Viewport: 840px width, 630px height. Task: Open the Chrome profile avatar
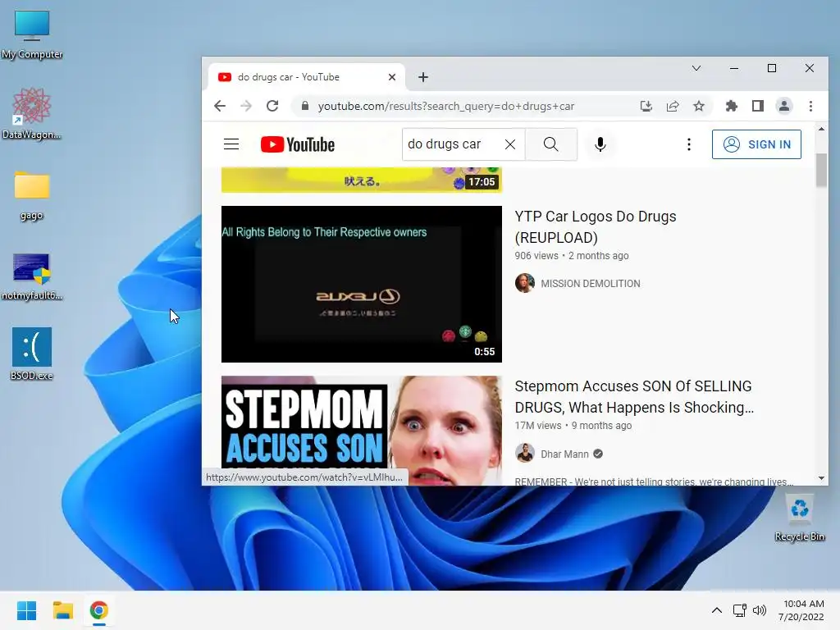pos(783,106)
